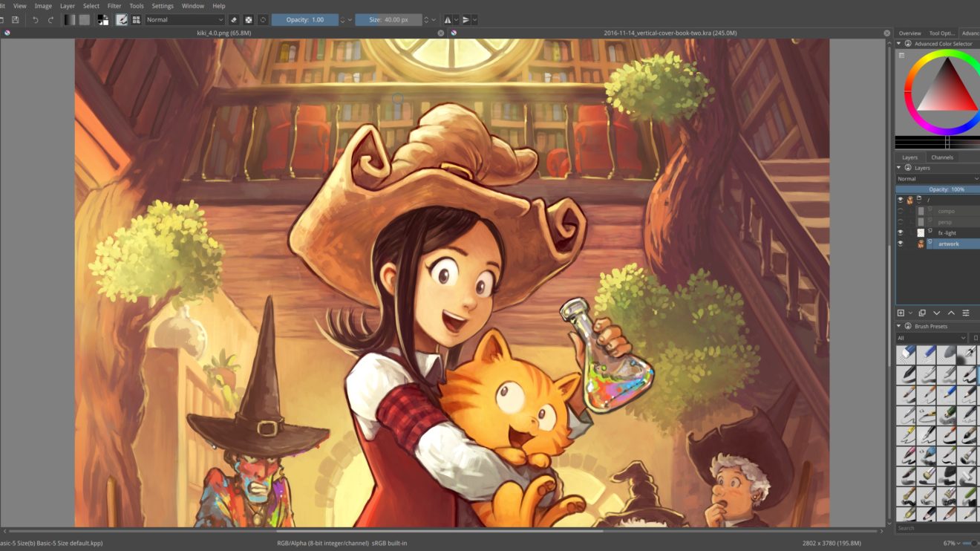Toggle eraser mode
980x551 pixels.
(x=234, y=20)
